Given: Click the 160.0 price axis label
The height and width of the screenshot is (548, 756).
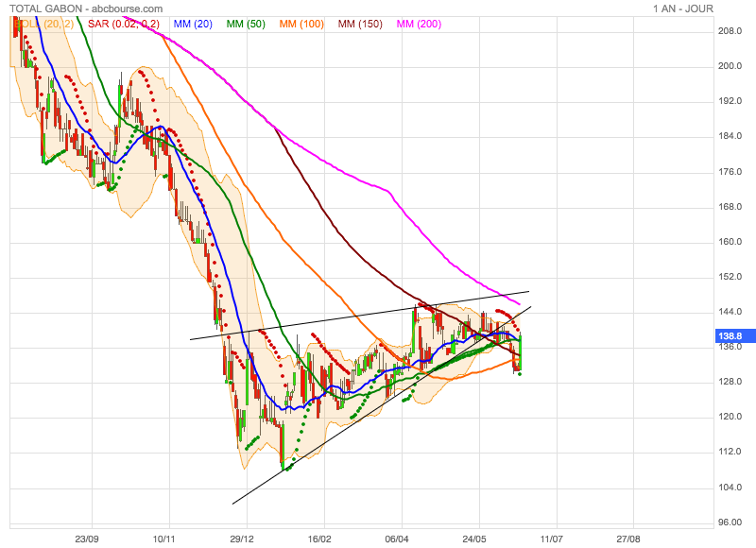Looking at the screenshot, I should tap(730, 242).
